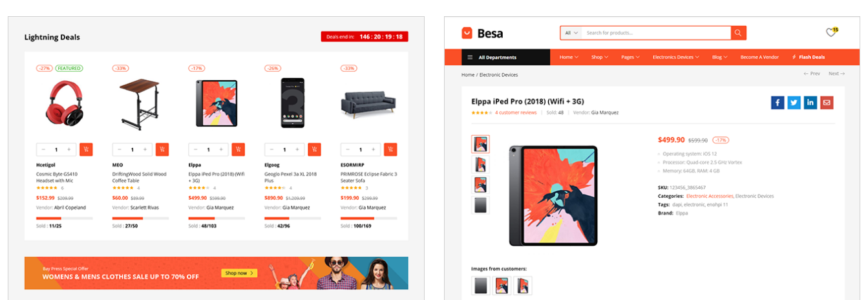This screenshot has width=868, height=300.
Task: Open the wishlist heart icon
Action: 831,33
